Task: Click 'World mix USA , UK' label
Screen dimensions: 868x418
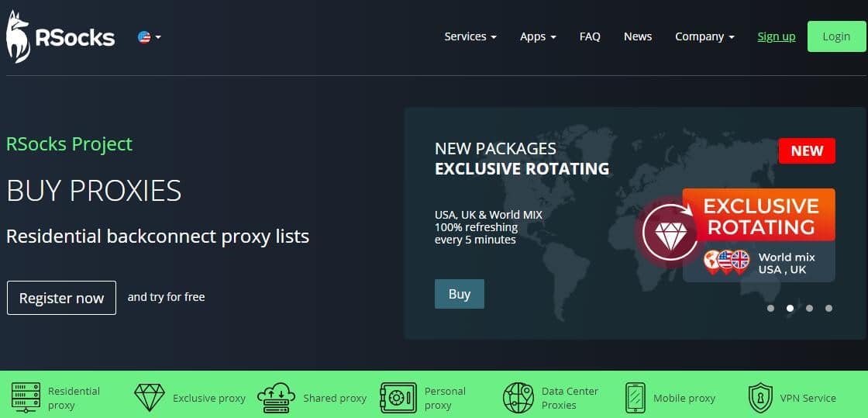Action: click(787, 264)
